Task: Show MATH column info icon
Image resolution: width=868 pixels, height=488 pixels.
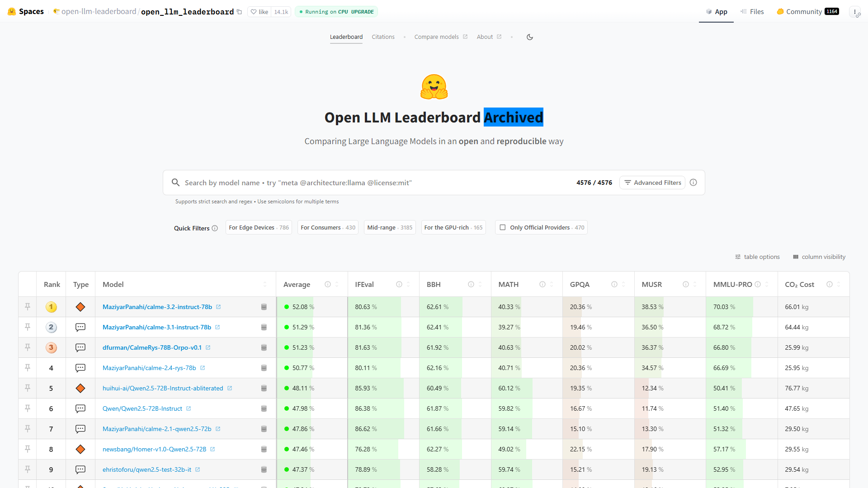Action: [x=542, y=284]
